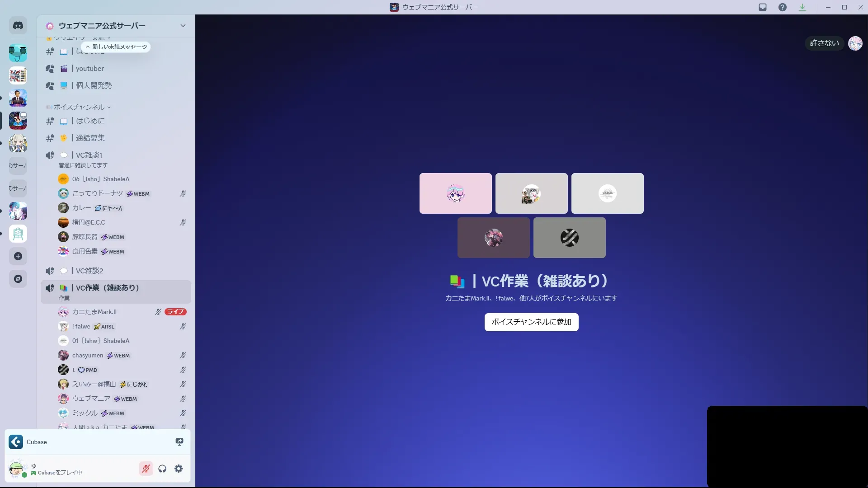Jump to 新しい未読メッセージ unread indicator
This screenshot has height=488, width=868.
(116, 47)
